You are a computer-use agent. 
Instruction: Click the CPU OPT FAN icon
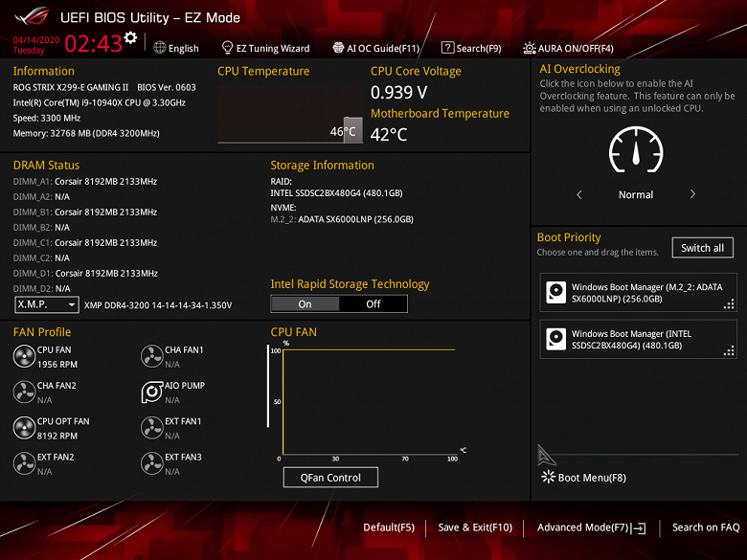tap(24, 428)
